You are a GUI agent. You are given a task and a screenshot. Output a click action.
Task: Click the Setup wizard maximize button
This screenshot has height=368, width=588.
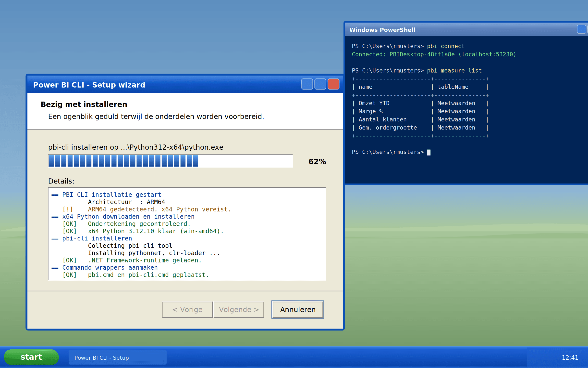point(320,84)
